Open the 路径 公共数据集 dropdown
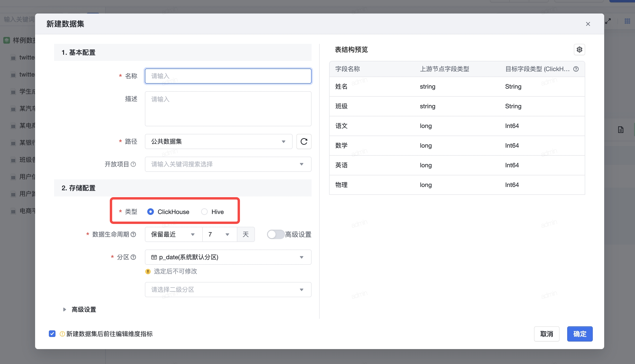Image resolution: width=635 pixels, height=364 pixels. (218, 141)
